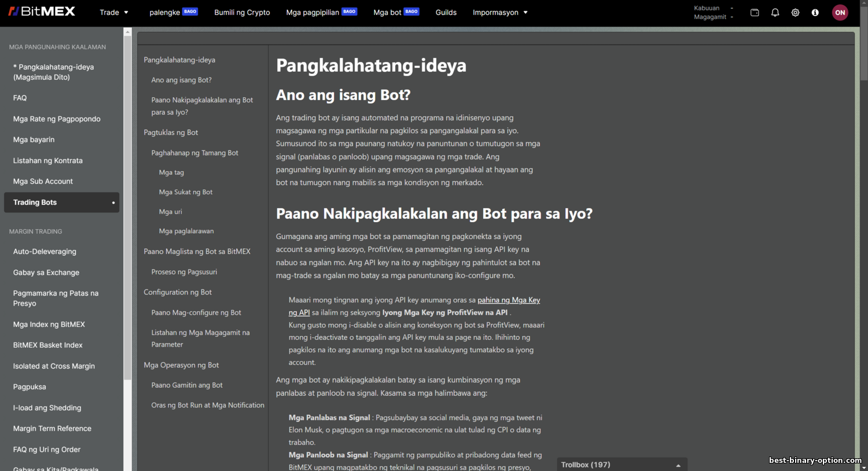Select Trading Bots in sidebar
Viewport: 868px width, 471px height.
pos(61,203)
